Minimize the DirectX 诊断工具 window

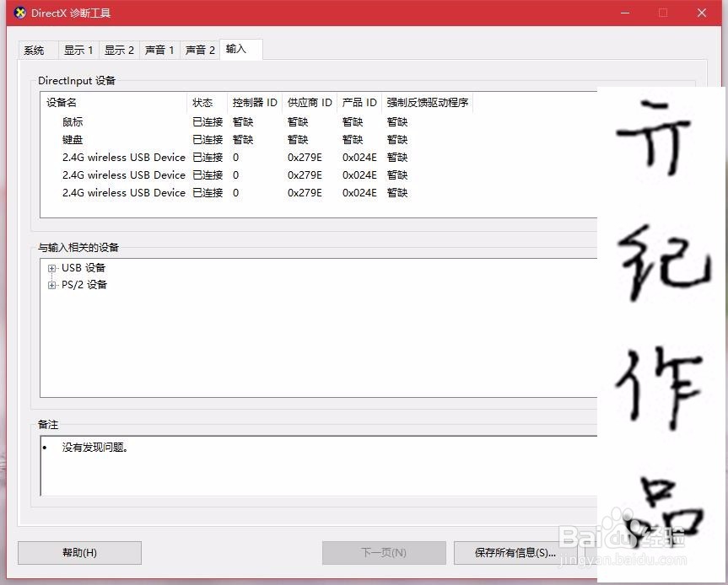click(x=625, y=13)
